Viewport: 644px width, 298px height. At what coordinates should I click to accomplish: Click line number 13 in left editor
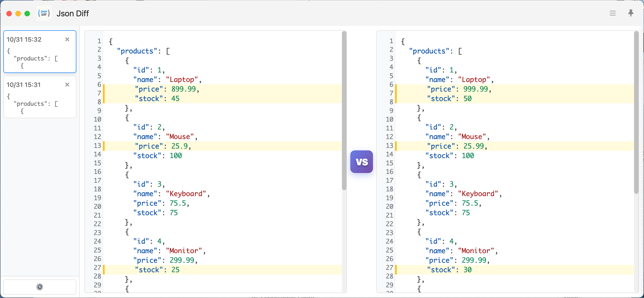pyautogui.click(x=97, y=146)
